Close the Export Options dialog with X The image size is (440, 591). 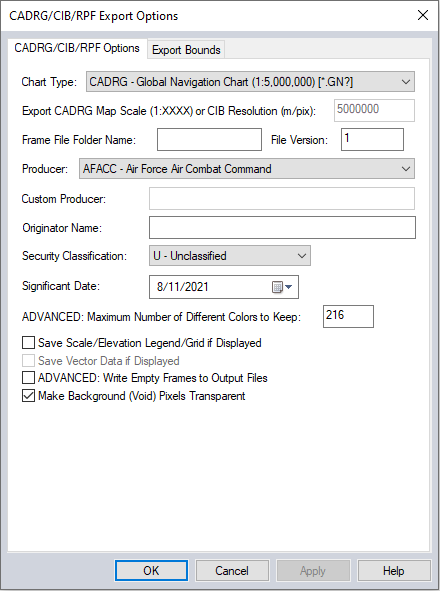pos(423,15)
